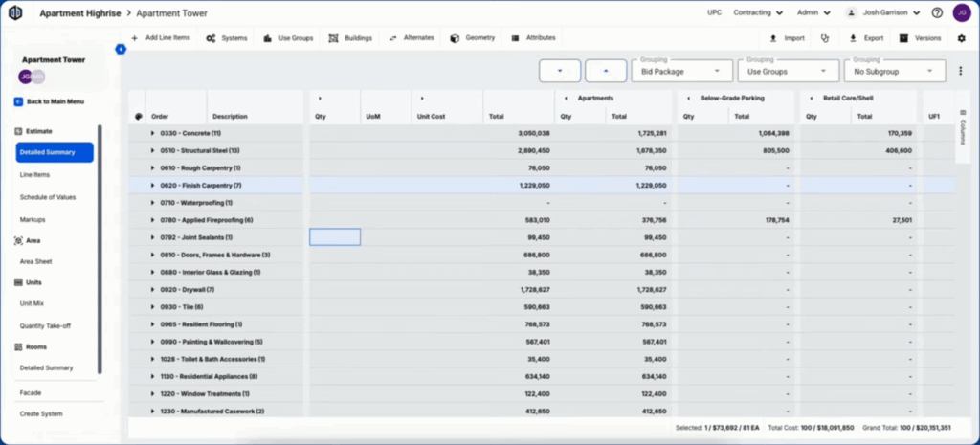Click the Apartment Highrise breadcrumb
This screenshot has width=980, height=445.
coord(80,13)
